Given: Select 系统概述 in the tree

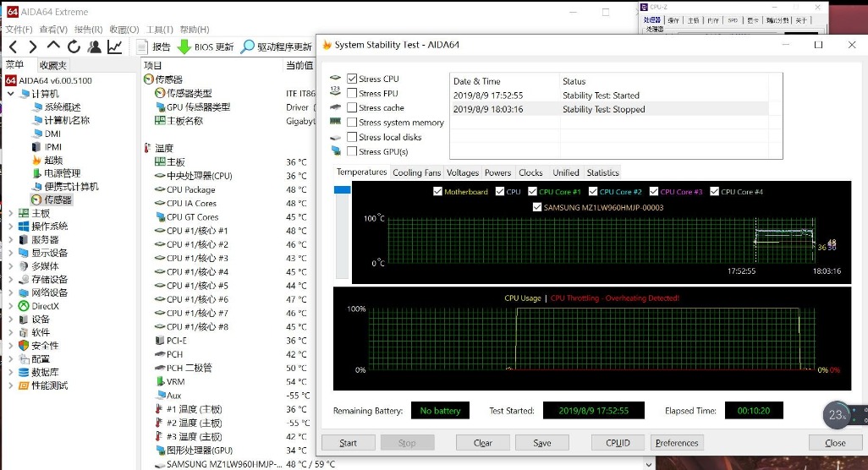Looking at the screenshot, I should pyautogui.click(x=63, y=107).
